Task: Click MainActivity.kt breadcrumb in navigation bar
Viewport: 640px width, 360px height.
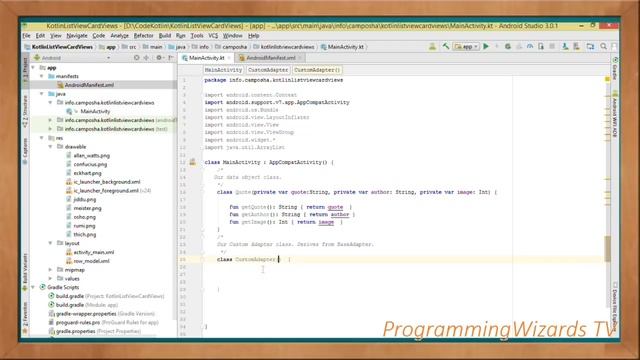Action: (342, 47)
